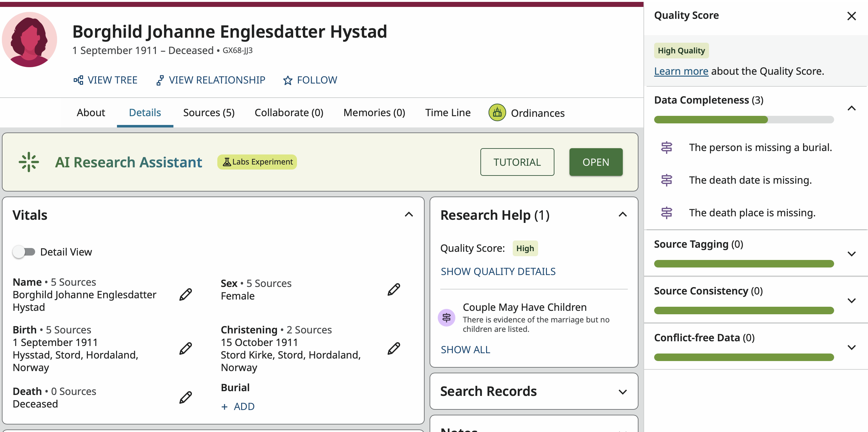Open the Sources (5) tab

click(x=209, y=113)
